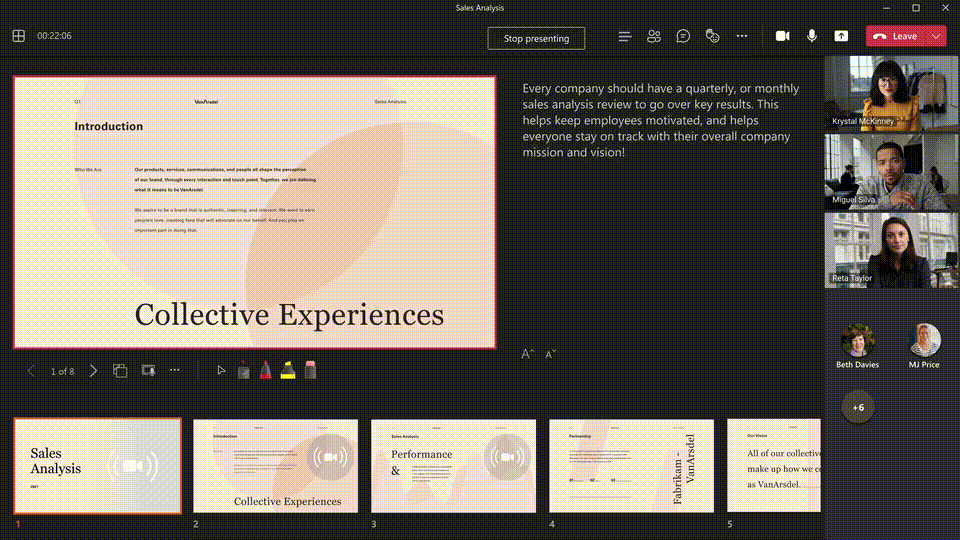Click the speaker notes text
The height and width of the screenshot is (540, 960).
pos(661,120)
